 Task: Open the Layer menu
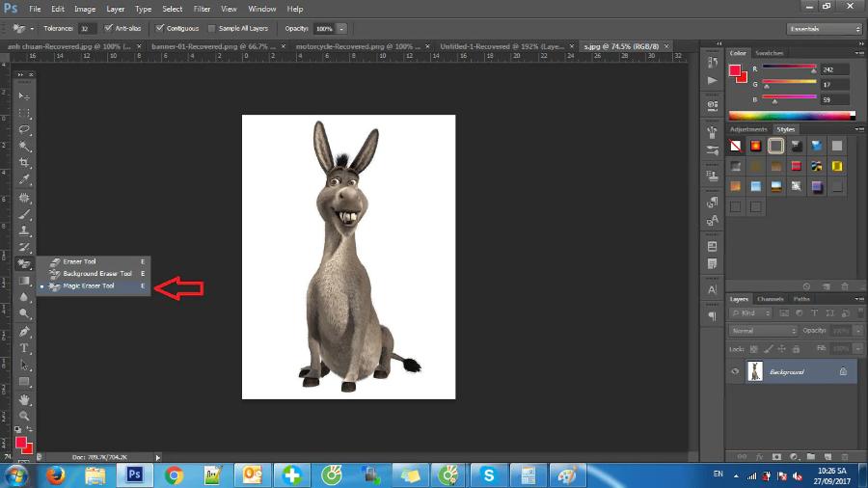click(x=115, y=9)
